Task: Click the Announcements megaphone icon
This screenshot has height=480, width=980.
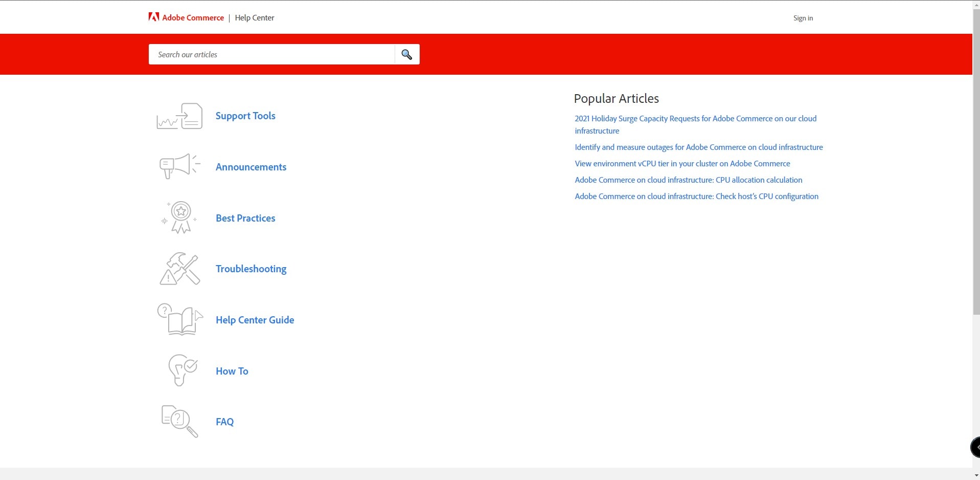Action: pyautogui.click(x=179, y=166)
